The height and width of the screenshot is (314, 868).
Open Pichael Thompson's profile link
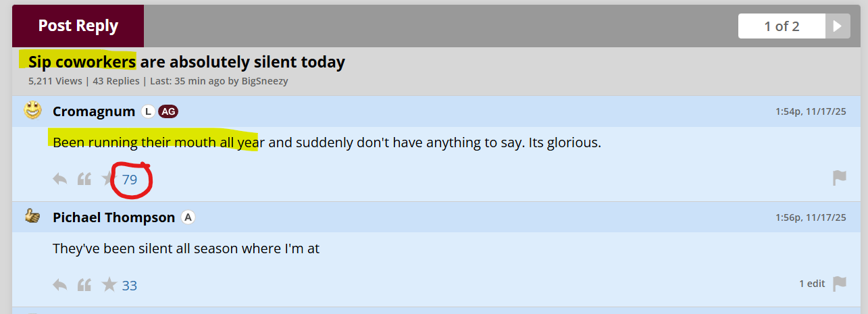(113, 217)
